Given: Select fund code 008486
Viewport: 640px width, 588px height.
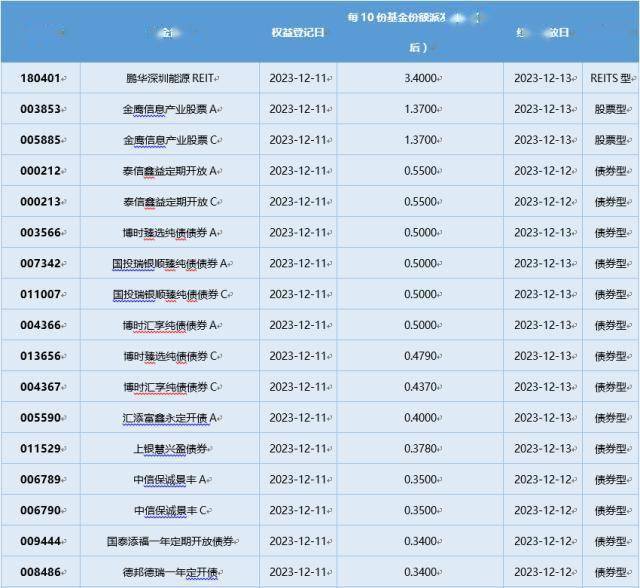Looking at the screenshot, I should pyautogui.click(x=40, y=572).
